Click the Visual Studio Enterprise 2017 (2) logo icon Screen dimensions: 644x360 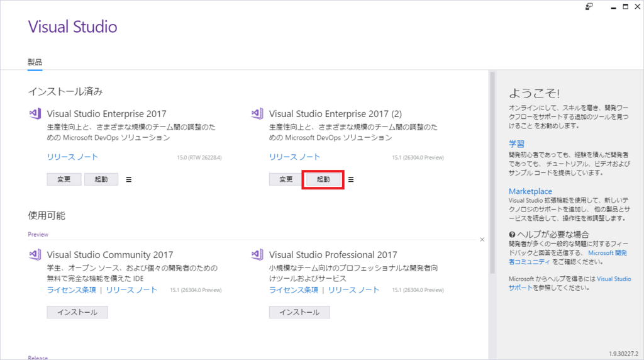257,113
